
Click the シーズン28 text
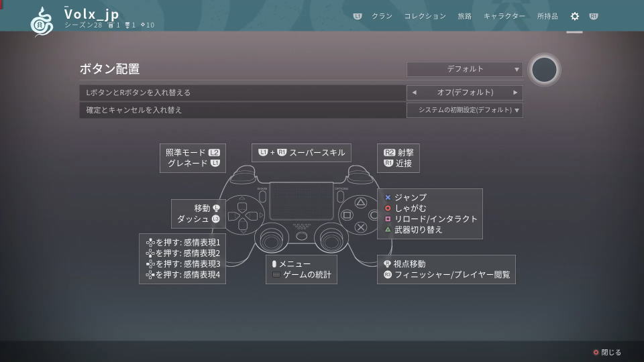83,25
